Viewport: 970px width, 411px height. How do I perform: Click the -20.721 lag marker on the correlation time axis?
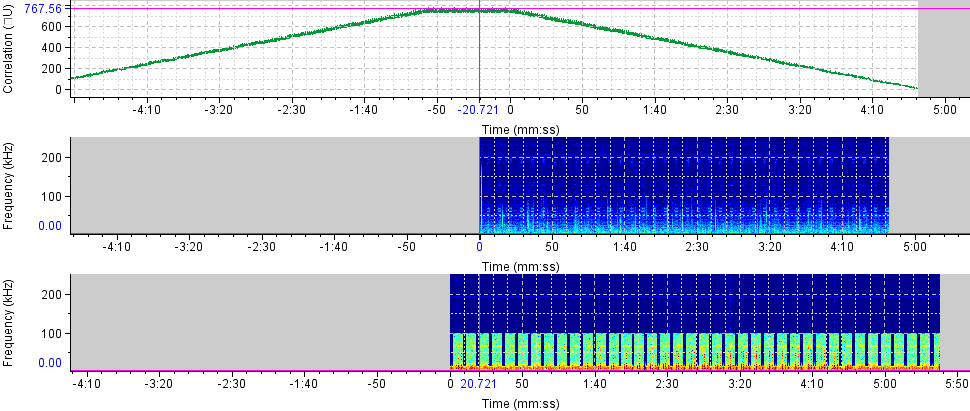point(477,109)
